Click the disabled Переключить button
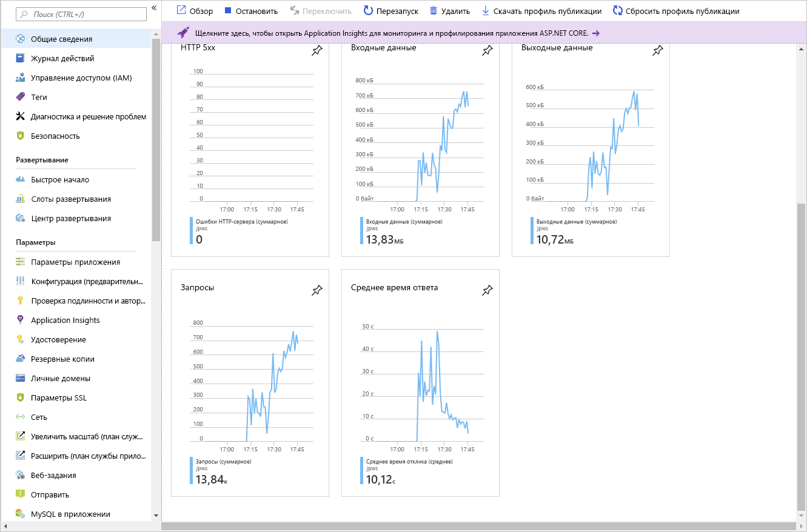The width and height of the screenshot is (807, 532). click(321, 11)
